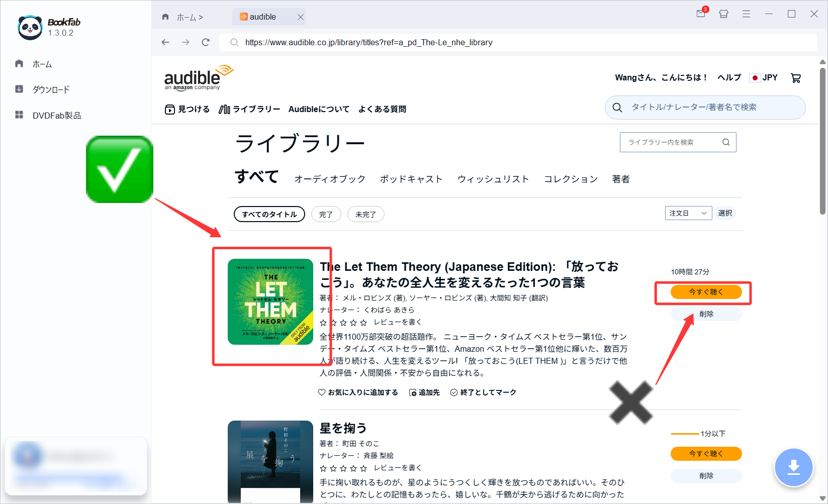This screenshot has height=504, width=828.
Task: Switch to ウィッシュリスト tab
Action: [493, 179]
